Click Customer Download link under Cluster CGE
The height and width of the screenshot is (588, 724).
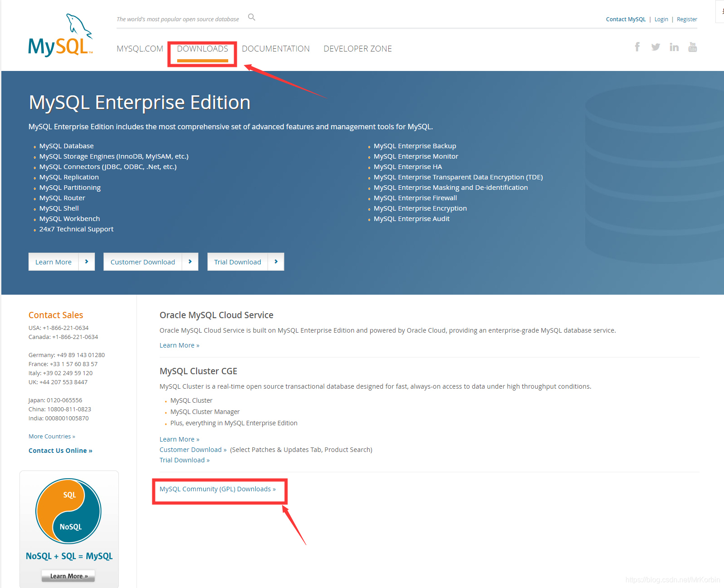193,450
